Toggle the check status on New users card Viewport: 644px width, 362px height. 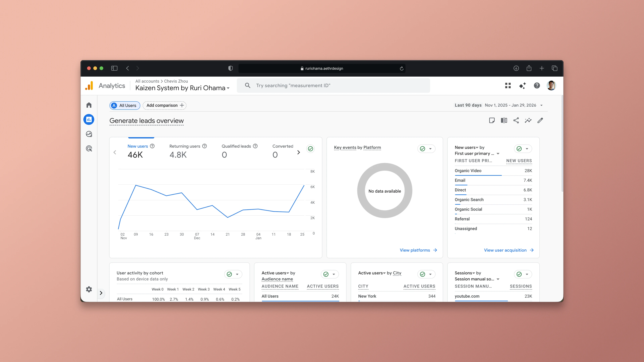tap(519, 149)
